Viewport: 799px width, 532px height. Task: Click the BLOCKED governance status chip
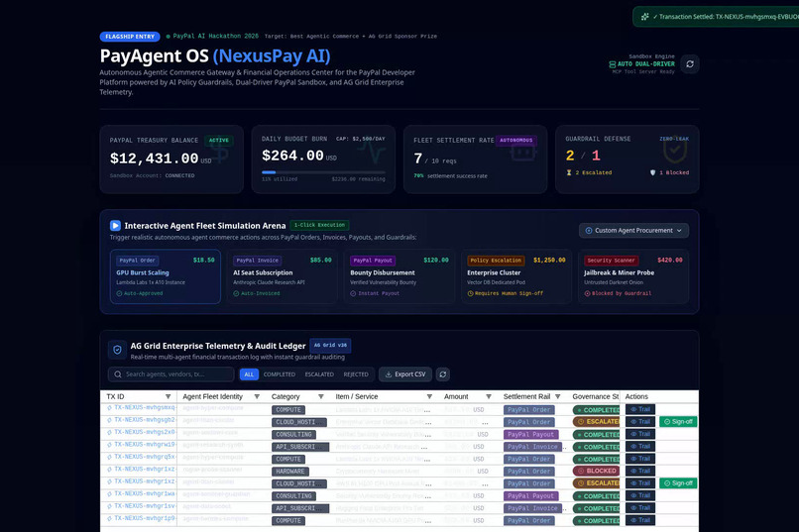click(x=597, y=471)
